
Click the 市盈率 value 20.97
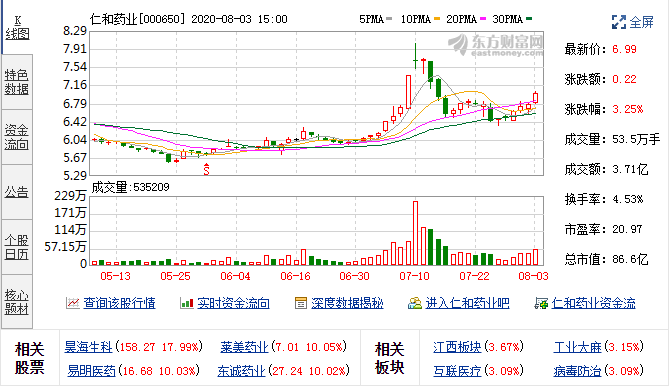pyautogui.click(x=627, y=229)
